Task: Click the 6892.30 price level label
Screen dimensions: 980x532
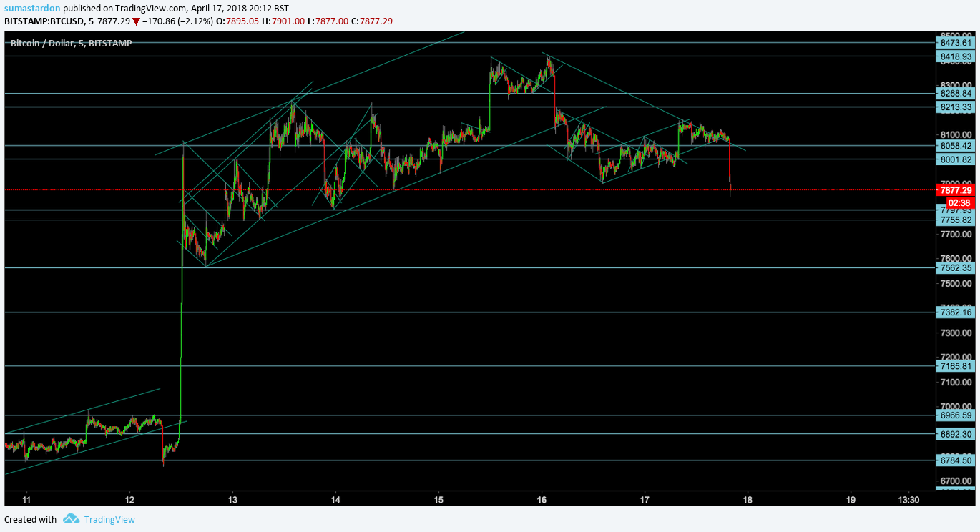Action: [x=955, y=434]
